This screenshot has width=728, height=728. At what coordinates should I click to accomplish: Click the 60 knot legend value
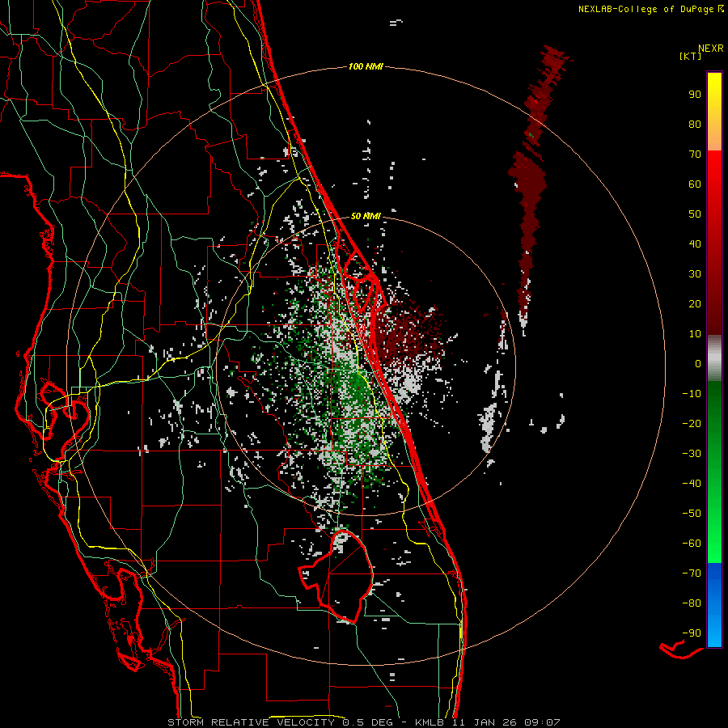point(695,184)
